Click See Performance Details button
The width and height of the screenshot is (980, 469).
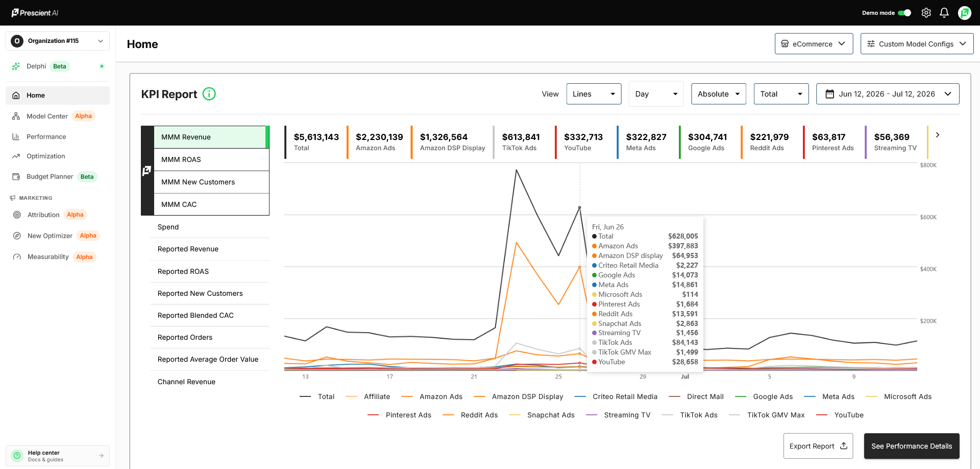(x=912, y=446)
